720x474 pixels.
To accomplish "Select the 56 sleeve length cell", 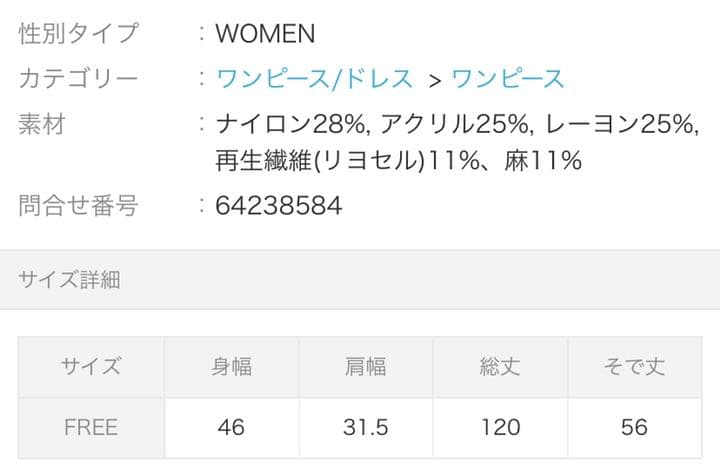I will click(x=634, y=428).
